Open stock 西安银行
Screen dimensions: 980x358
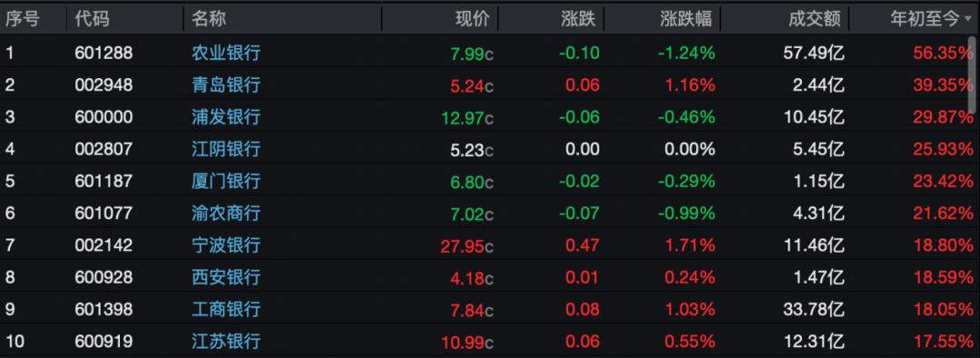tap(226, 277)
